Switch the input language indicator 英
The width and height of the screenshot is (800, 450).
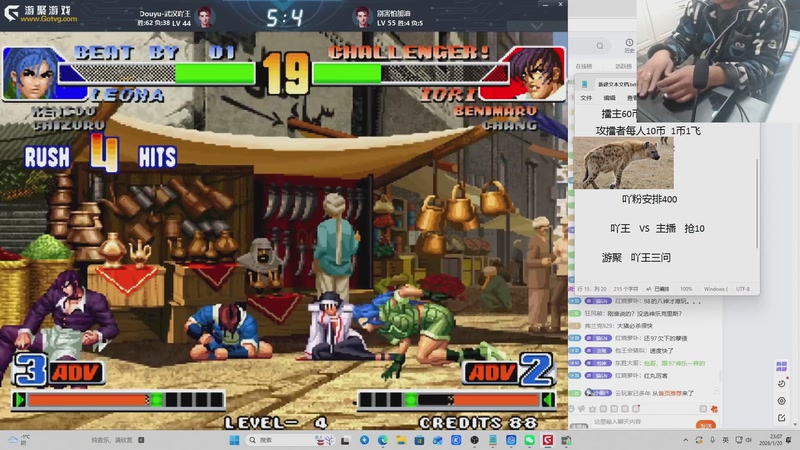(x=725, y=440)
